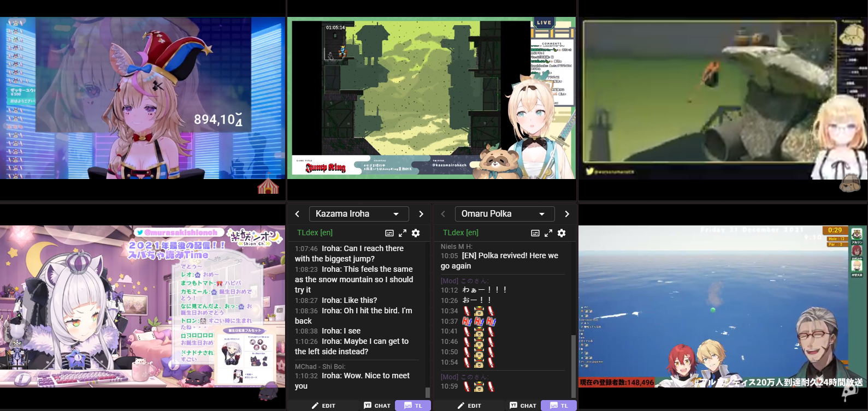The height and width of the screenshot is (411, 868).
Task: Select the Jump King stream video
Action: pos(432,98)
